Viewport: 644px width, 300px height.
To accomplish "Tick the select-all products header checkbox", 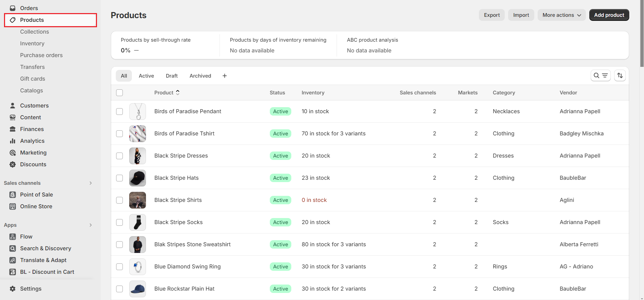I will click(x=119, y=93).
